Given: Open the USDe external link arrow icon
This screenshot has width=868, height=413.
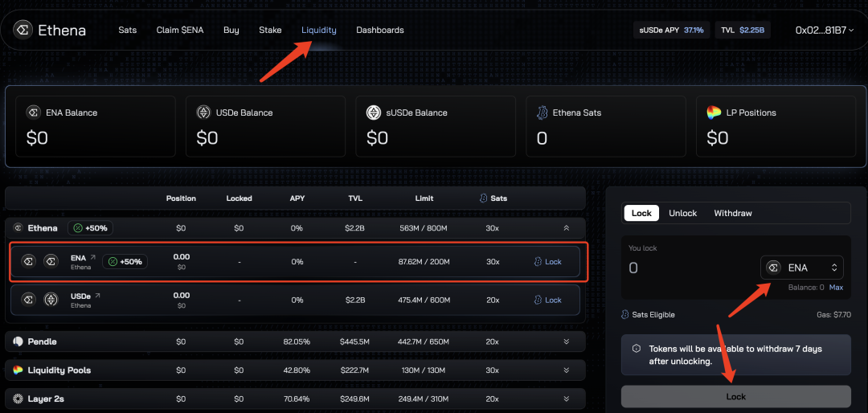Looking at the screenshot, I should click(97, 296).
